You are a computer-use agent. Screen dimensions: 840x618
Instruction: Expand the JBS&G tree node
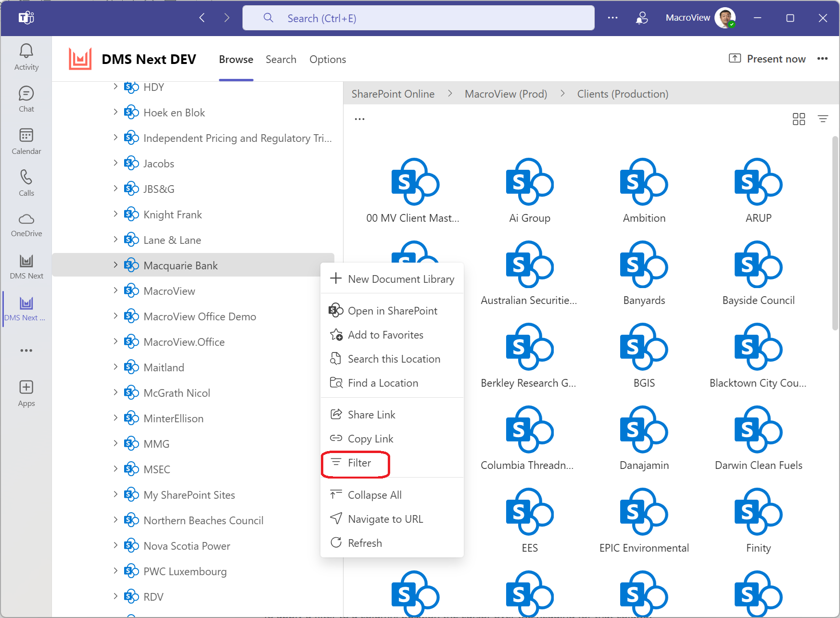[x=115, y=189]
